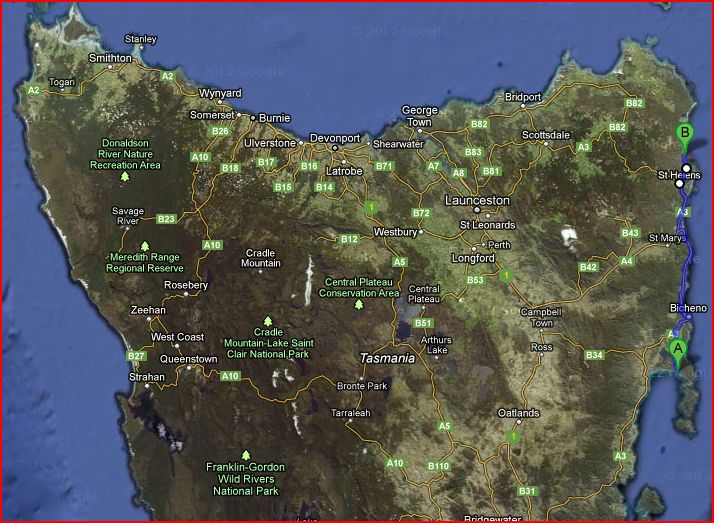Select the Franklin-Gordon Wild Rivers park icon
714x523 pixels.
(x=245, y=454)
